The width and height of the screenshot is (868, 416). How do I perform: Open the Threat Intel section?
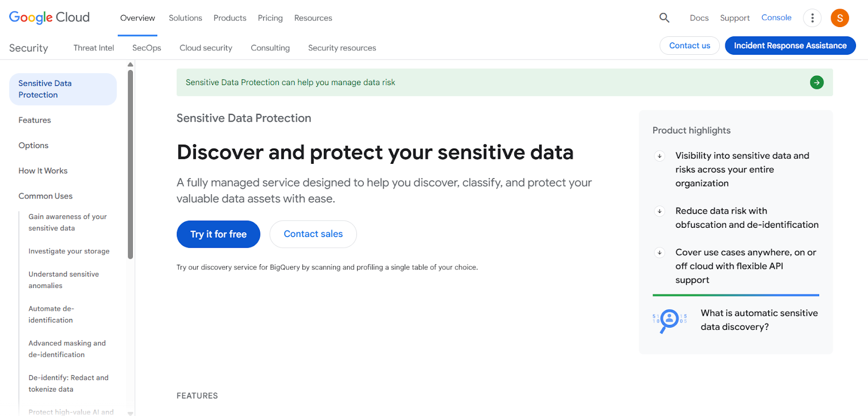93,48
